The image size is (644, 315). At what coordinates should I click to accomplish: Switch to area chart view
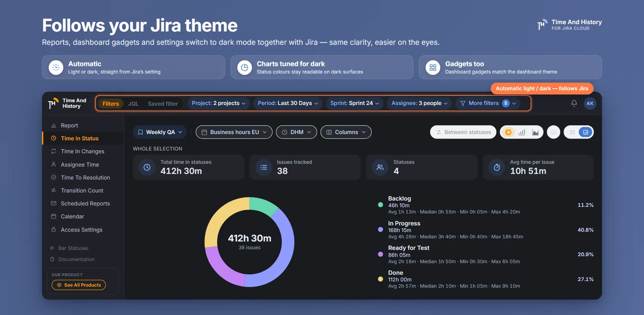click(535, 132)
